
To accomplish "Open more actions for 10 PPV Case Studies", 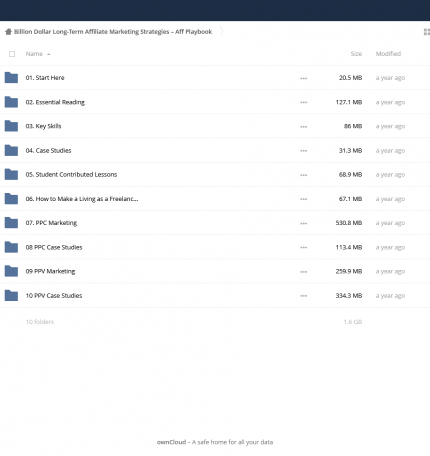I will click(x=303, y=296).
